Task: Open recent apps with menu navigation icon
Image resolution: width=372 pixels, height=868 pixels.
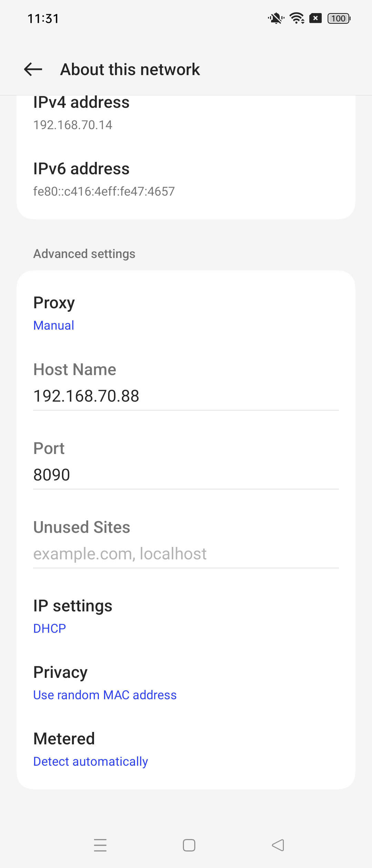Action: (x=100, y=845)
